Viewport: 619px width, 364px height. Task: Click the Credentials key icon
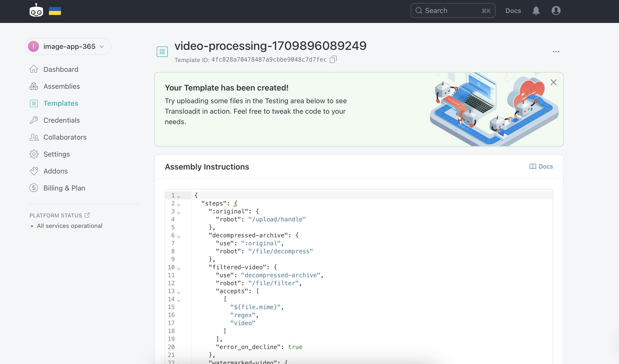[34, 120]
